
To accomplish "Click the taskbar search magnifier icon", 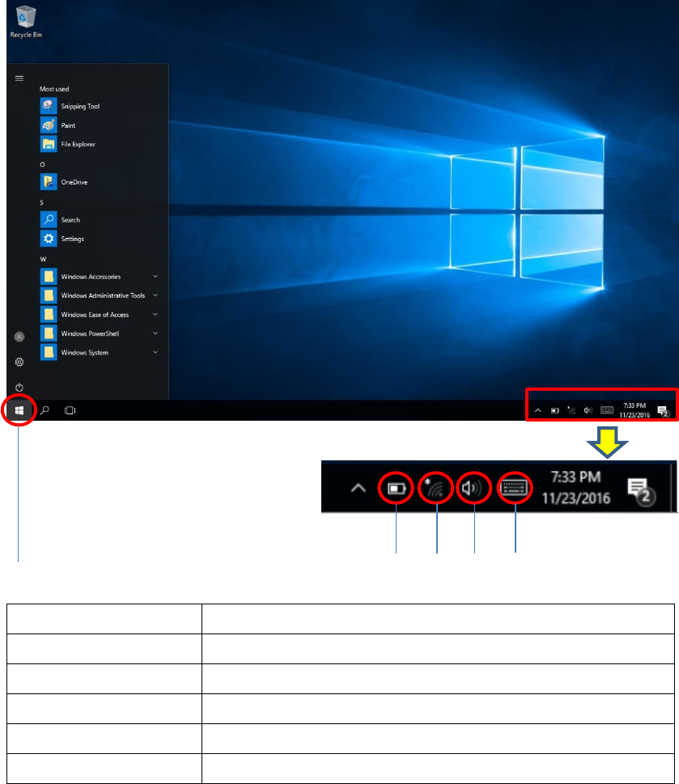I will pos(45,410).
